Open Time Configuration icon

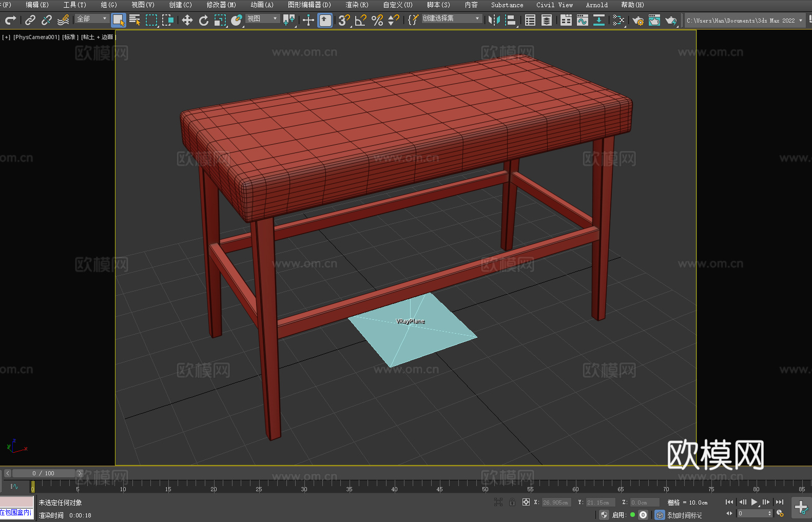click(x=780, y=513)
